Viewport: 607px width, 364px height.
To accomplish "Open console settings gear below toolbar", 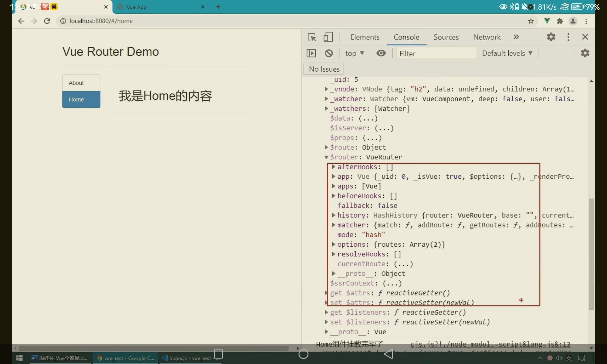I will coord(585,53).
